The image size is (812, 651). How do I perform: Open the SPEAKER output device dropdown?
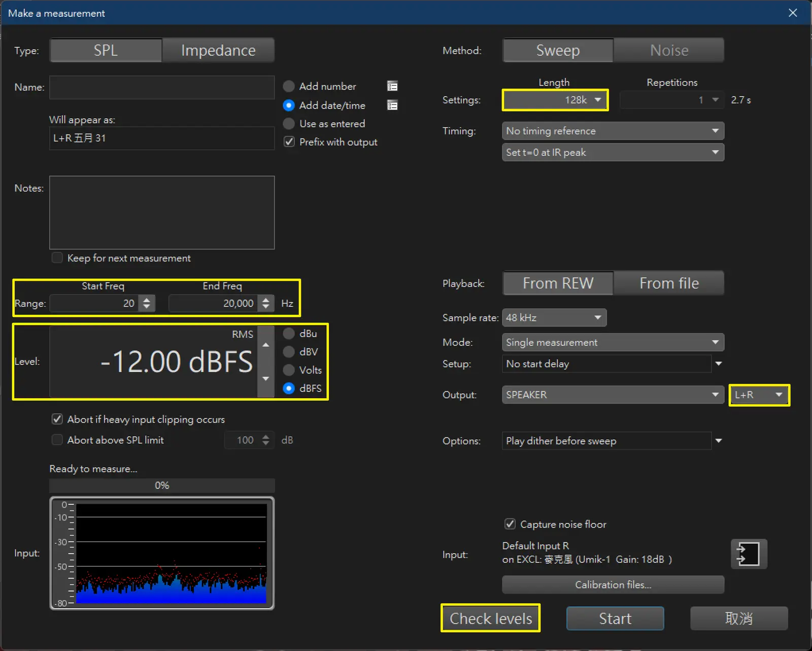coord(613,395)
